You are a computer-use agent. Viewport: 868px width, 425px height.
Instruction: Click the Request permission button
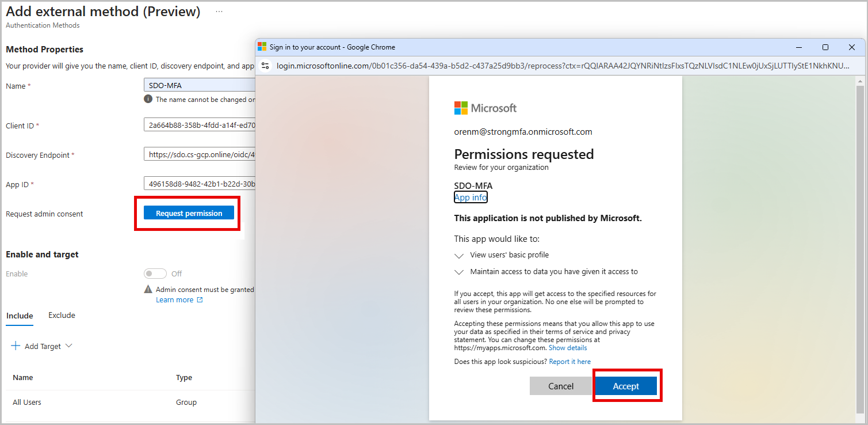coord(189,213)
